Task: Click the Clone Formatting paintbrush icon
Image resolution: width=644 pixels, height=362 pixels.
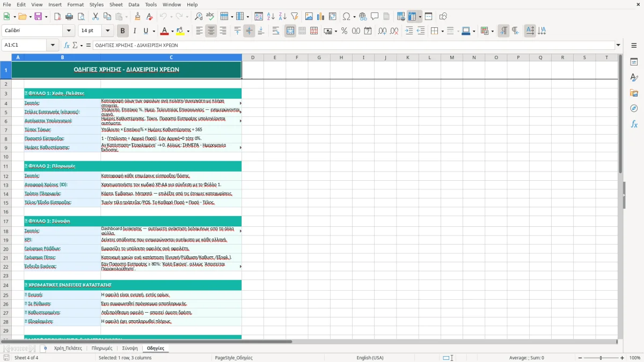Action: point(137,17)
